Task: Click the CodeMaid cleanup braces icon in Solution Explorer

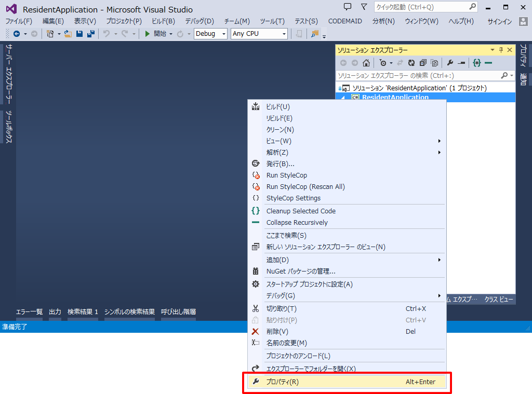Action: (x=477, y=63)
